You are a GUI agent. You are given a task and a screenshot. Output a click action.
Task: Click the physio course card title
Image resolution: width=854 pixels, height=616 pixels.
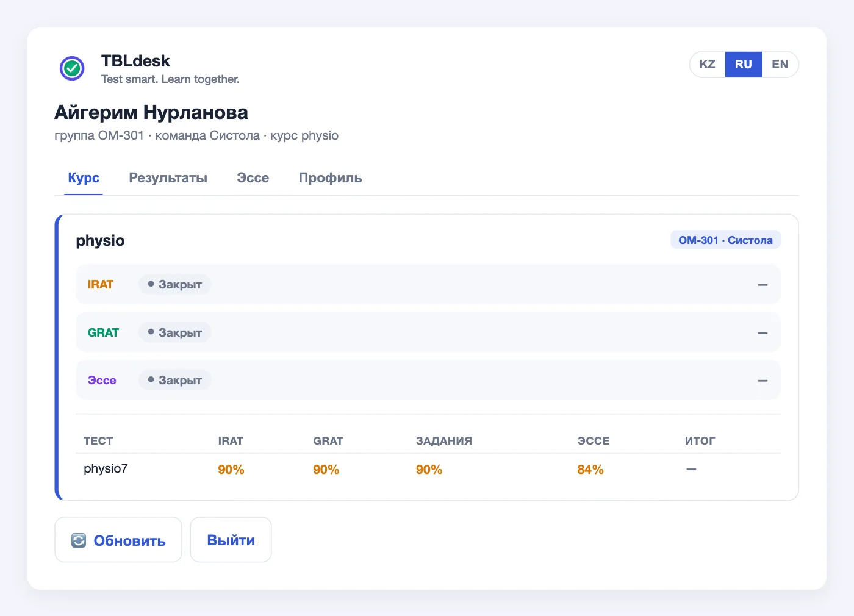[100, 241]
